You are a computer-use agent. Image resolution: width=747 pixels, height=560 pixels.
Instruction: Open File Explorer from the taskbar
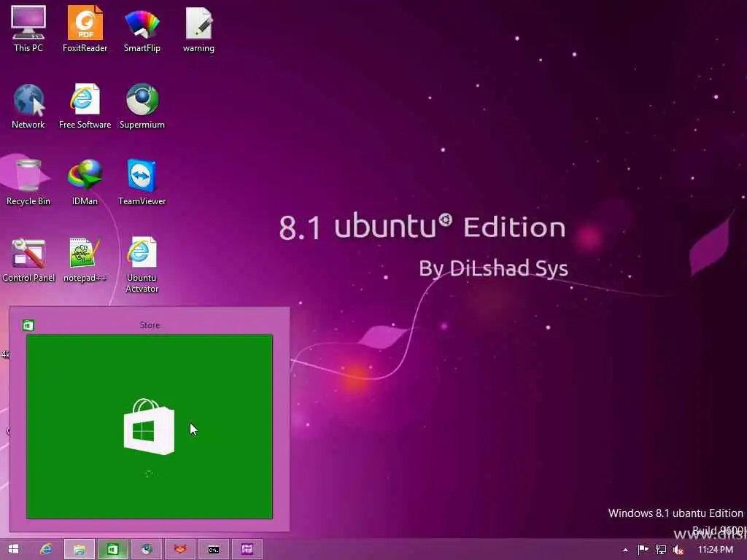point(80,549)
